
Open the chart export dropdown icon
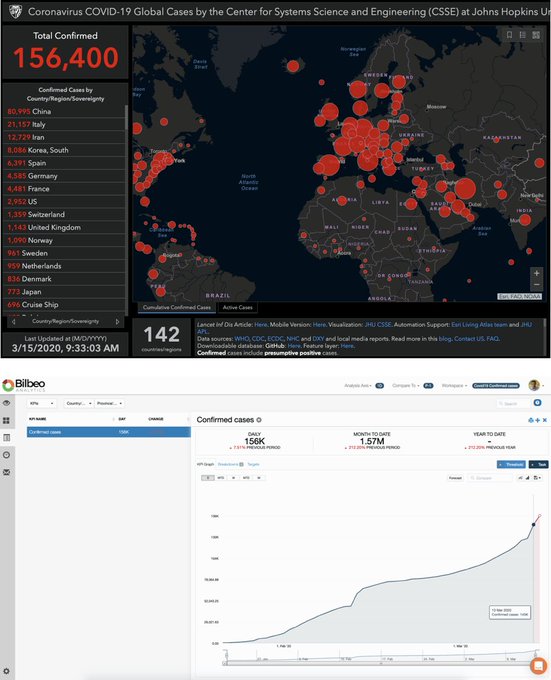537,478
